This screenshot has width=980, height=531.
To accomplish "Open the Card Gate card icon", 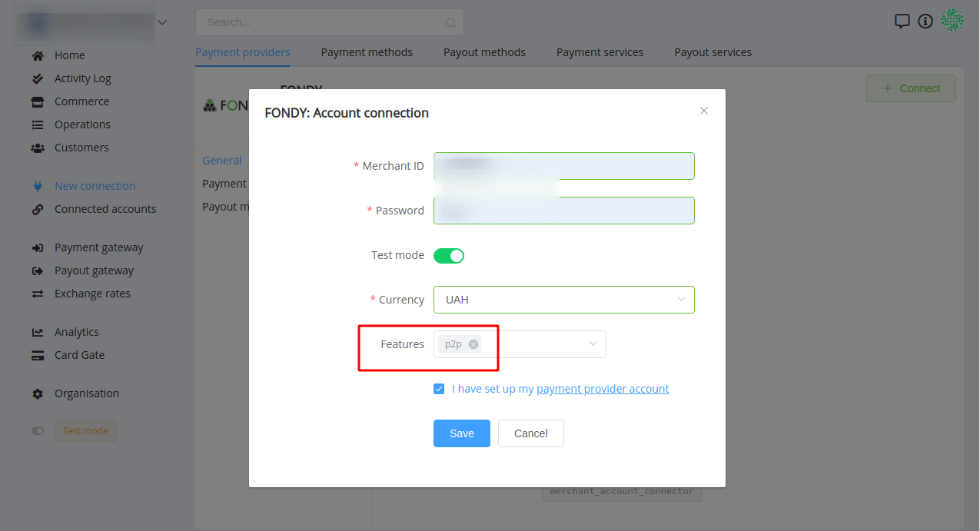I will pyautogui.click(x=37, y=355).
